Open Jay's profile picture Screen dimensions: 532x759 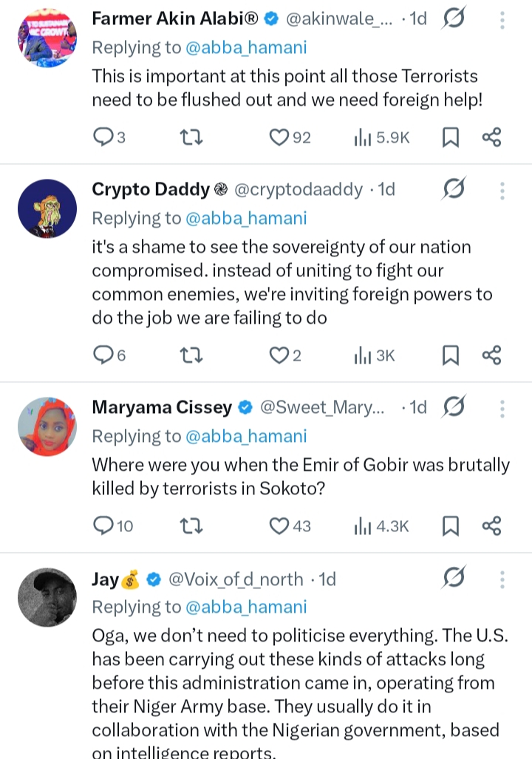47,598
